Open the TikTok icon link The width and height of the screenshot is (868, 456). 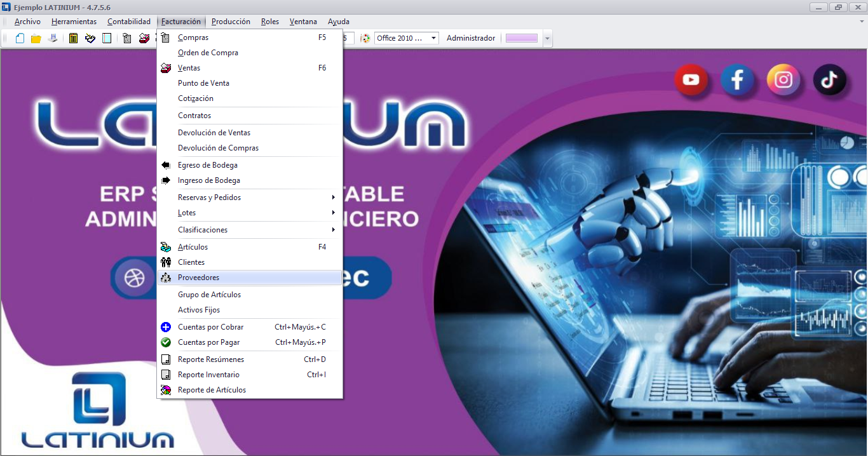[x=829, y=80]
